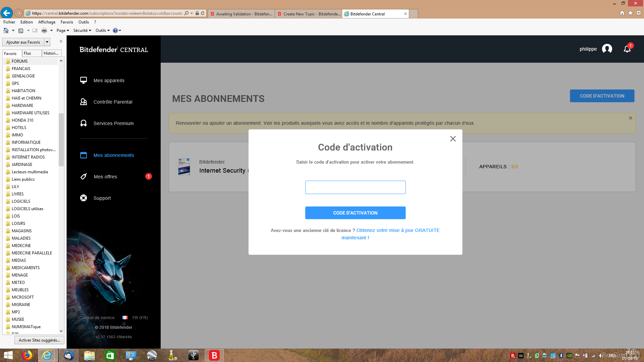The height and width of the screenshot is (362, 644).
Task: Click Ajouter aux Favoris button
Action: (x=23, y=42)
